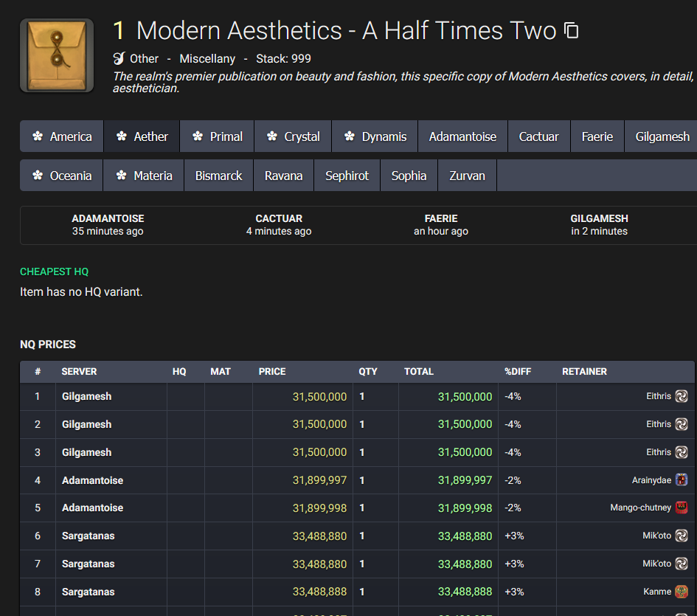Click the Miscellany category link
Screen dimensions: 697x616
[x=207, y=59]
